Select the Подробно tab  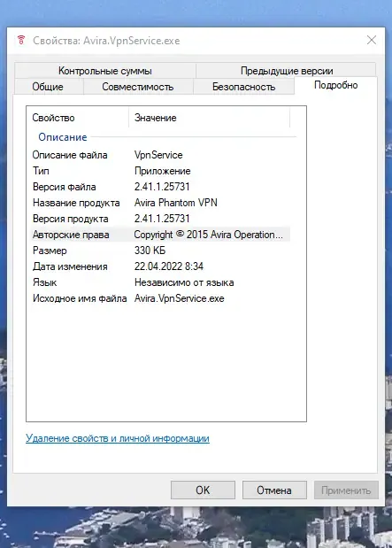(335, 85)
